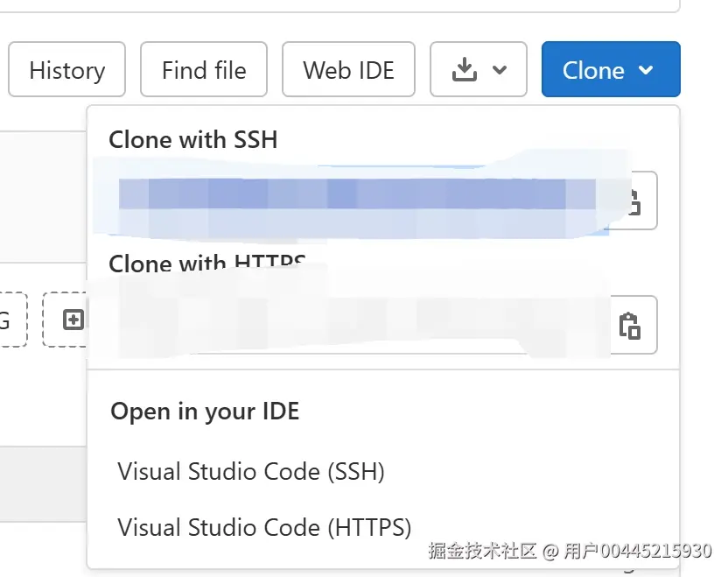Toggle the blue Clone dropdown button
Image resolution: width=728 pixels, height=577 pixels.
(x=595, y=70)
